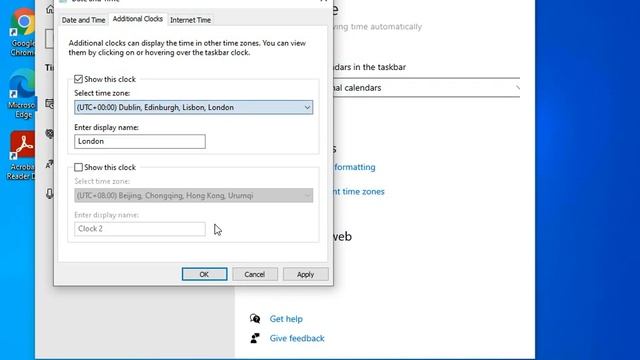Uncheck first Show this clock checkbox

[78, 79]
